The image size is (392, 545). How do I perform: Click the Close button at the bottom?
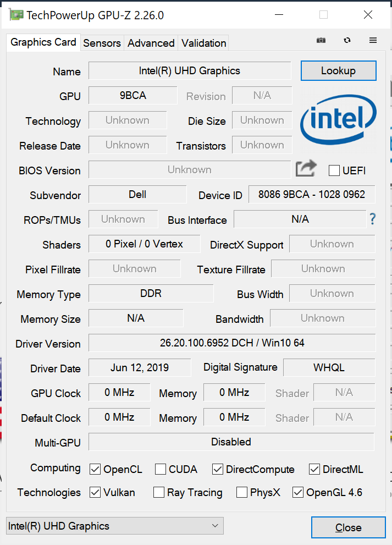point(348,527)
